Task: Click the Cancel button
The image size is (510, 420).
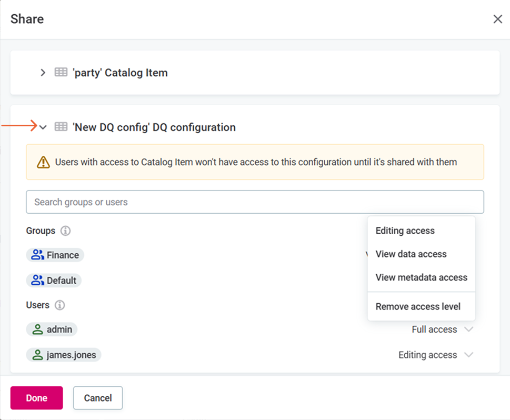Action: (x=97, y=398)
